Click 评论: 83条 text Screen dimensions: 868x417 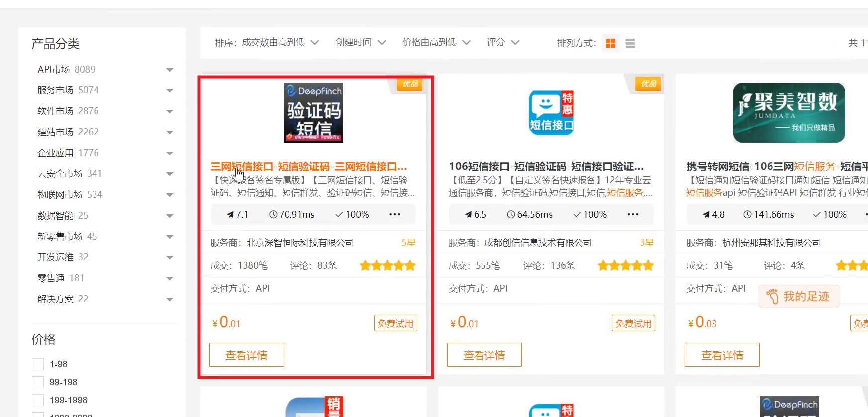point(314,266)
